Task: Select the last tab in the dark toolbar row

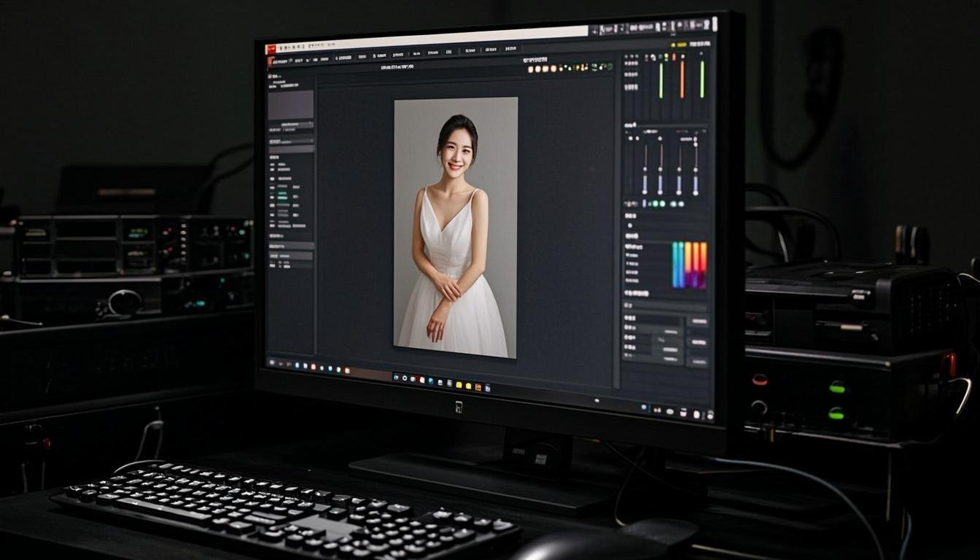Action: click(x=510, y=50)
